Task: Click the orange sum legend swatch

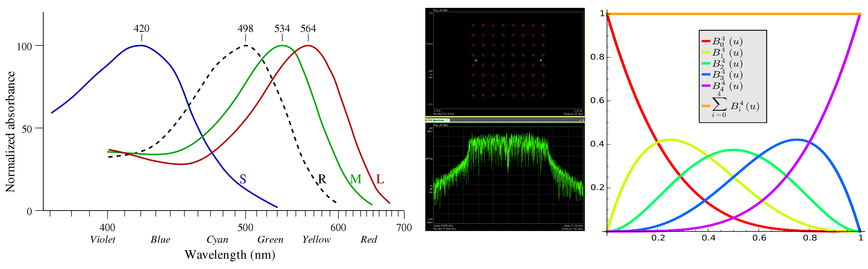Action: point(706,106)
